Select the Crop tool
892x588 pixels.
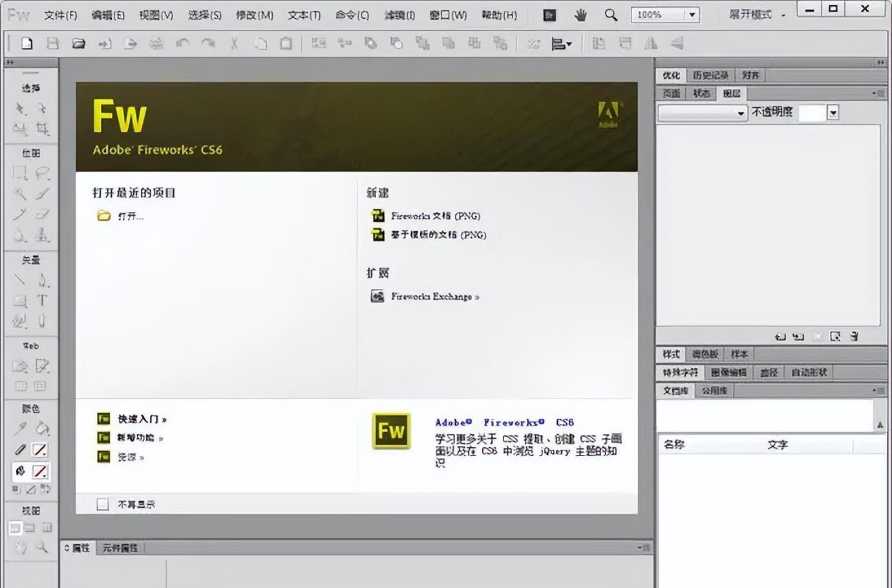42,129
